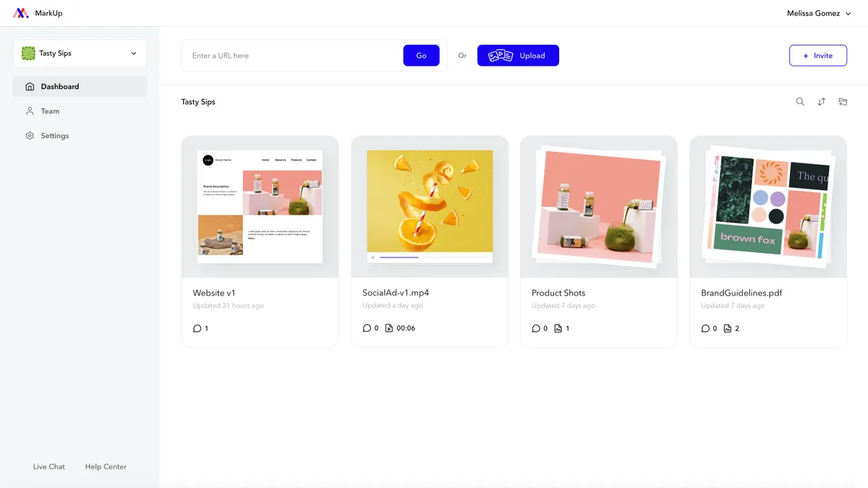Screen dimensions: 868x488
Task: Click the video duration icon on SocialAd-v1.mp4
Action: pos(389,328)
